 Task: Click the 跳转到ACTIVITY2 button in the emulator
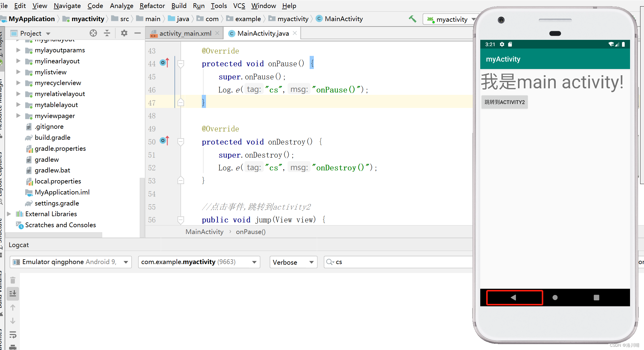[504, 102]
